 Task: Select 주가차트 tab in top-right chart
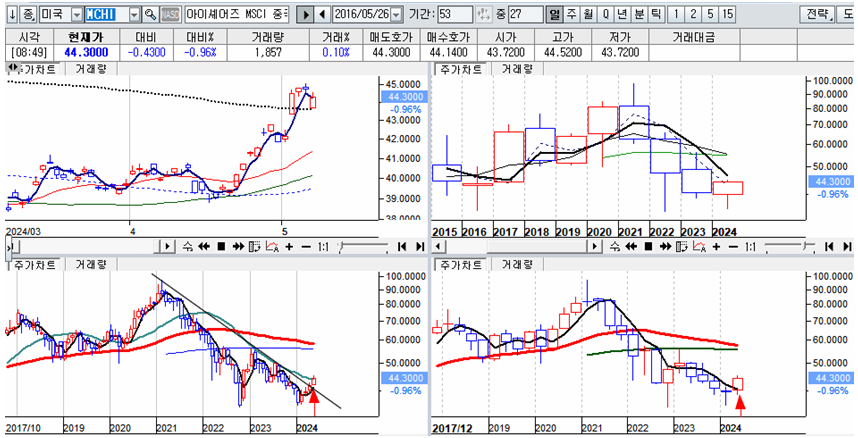(460, 69)
